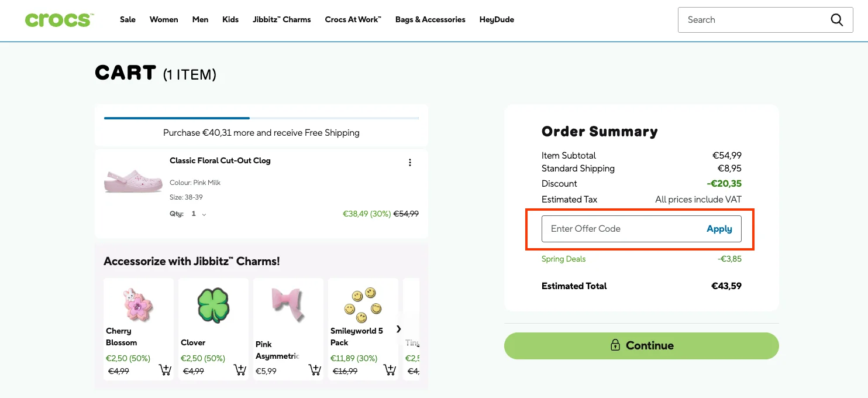Click the Crocs logo
The height and width of the screenshot is (398, 868).
[58, 19]
